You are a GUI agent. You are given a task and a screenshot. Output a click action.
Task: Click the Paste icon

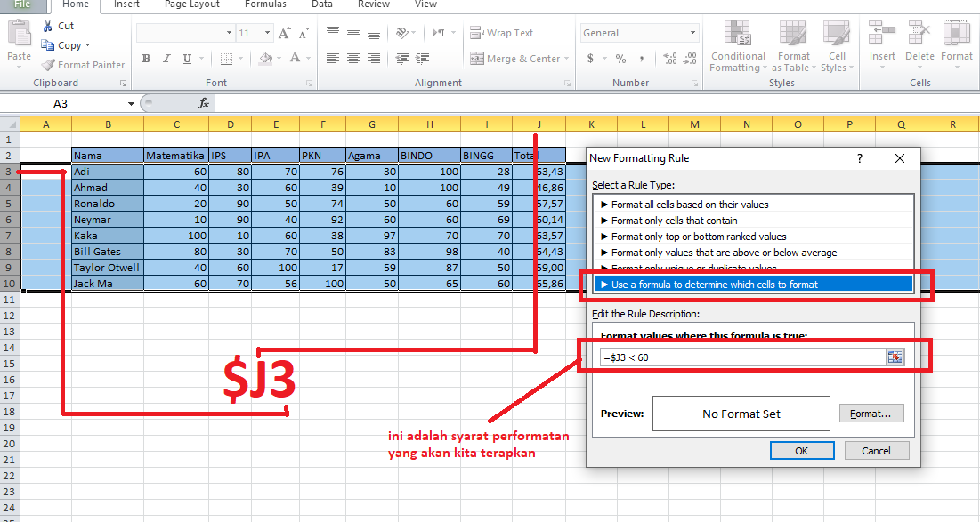point(20,33)
